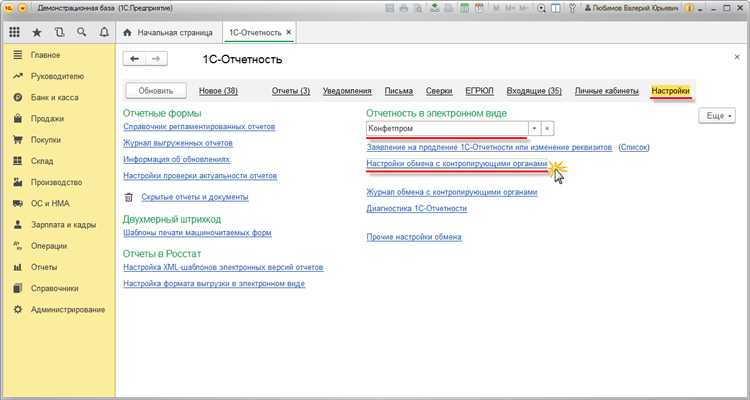
Task: Click the Обновить button
Action: point(155,91)
